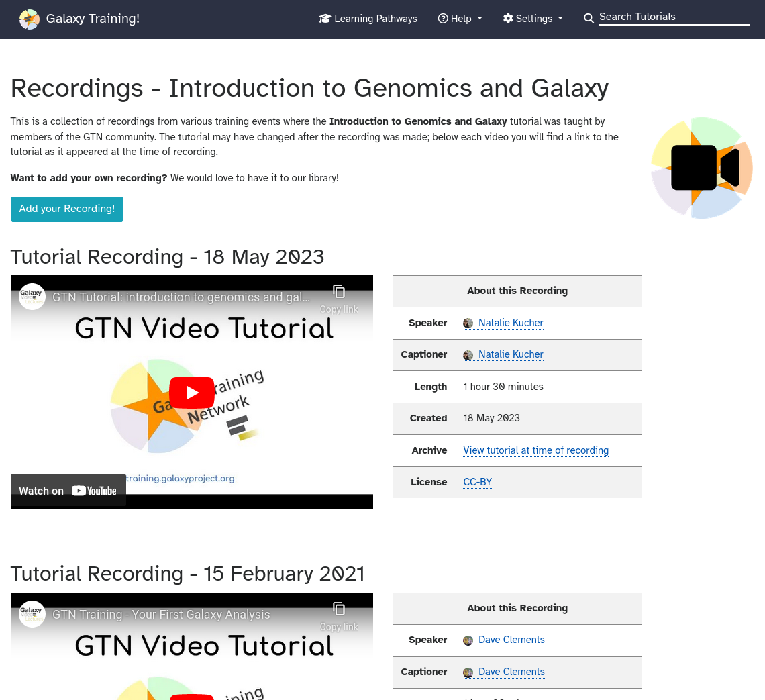
Task: Open Learning Pathways menu item
Action: [368, 19]
